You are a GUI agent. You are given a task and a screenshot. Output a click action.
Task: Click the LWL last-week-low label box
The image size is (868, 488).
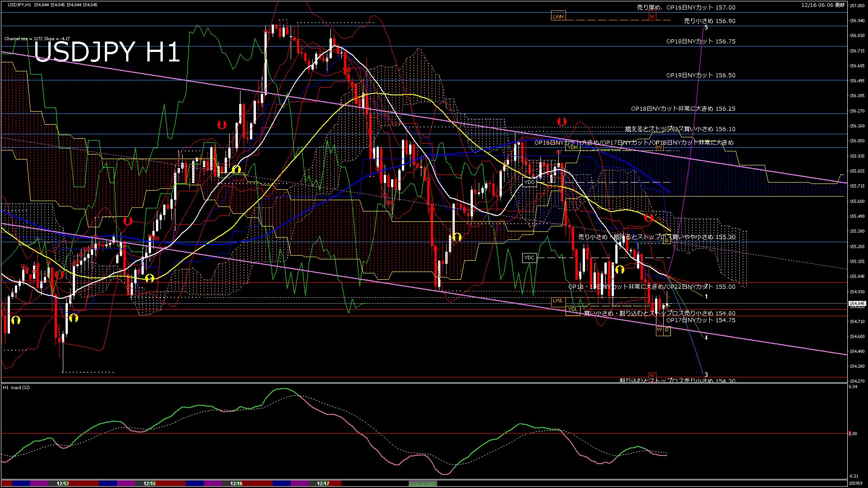click(558, 300)
